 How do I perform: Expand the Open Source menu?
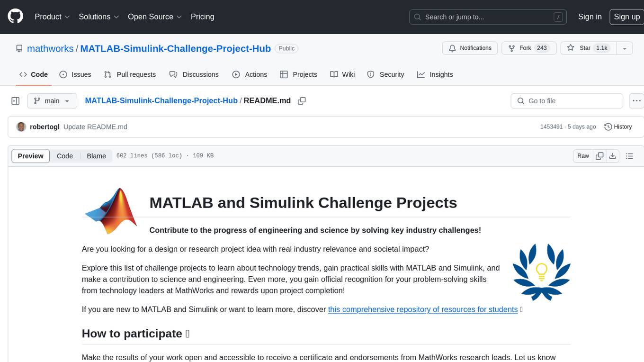[x=155, y=17]
